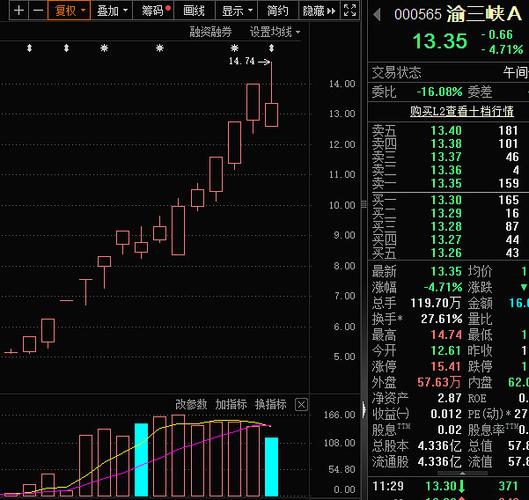Open 设置均线 moving average settings
The image size is (529, 500).
click(275, 32)
